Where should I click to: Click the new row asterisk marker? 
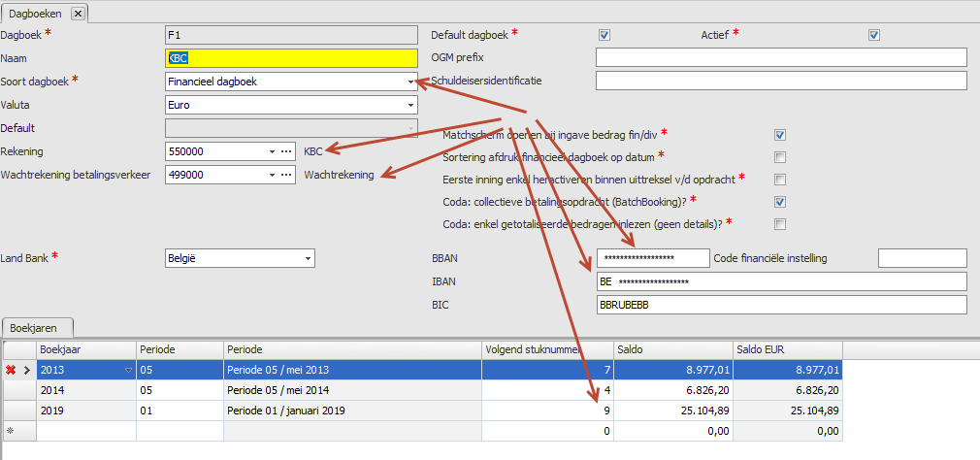pos(11,431)
